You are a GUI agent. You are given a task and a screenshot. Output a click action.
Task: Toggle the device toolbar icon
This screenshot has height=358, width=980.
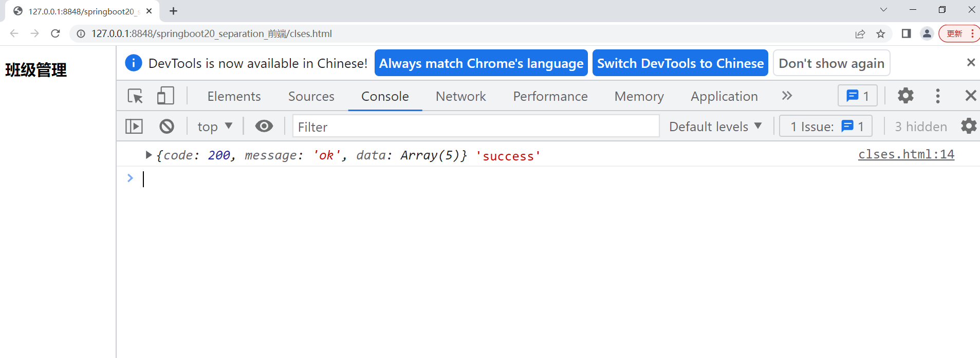pyautogui.click(x=165, y=96)
